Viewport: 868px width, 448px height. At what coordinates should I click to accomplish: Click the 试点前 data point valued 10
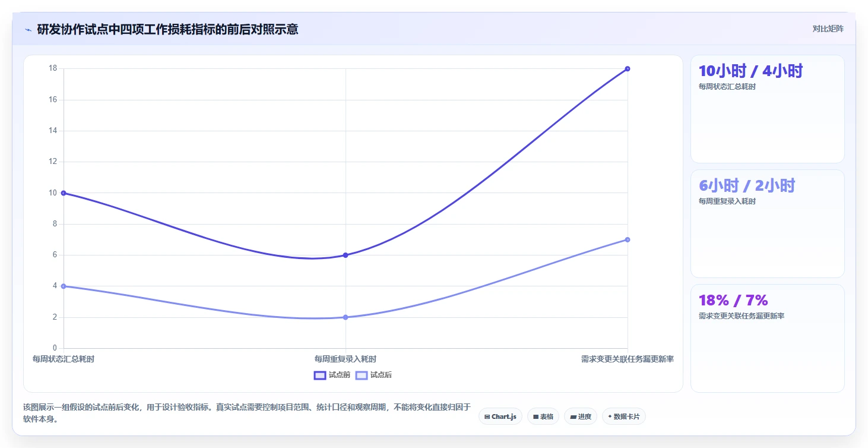(x=64, y=193)
